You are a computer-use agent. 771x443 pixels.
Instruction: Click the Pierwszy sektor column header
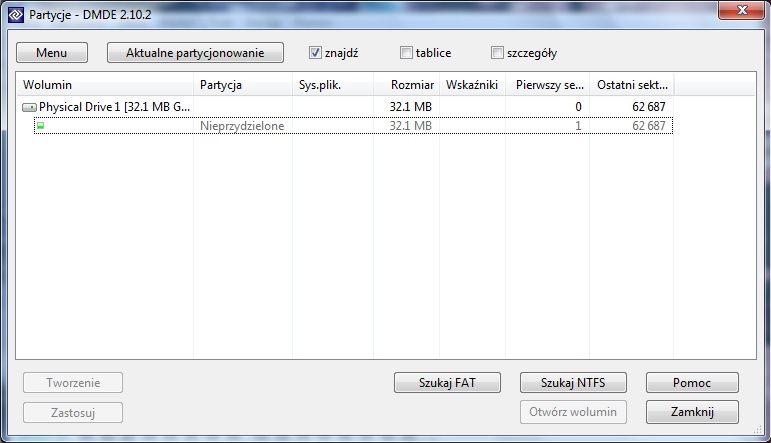coord(547,85)
